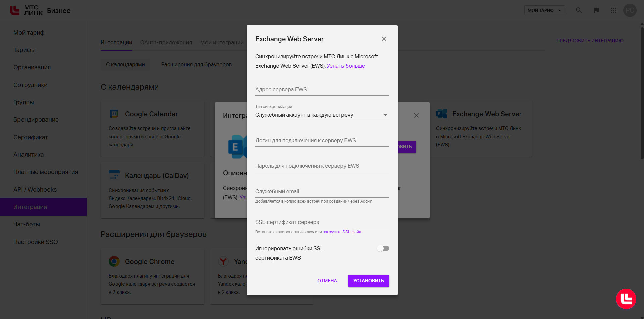Open Брендирование in sidebar
Image resolution: width=644 pixels, height=319 pixels.
(43, 120)
